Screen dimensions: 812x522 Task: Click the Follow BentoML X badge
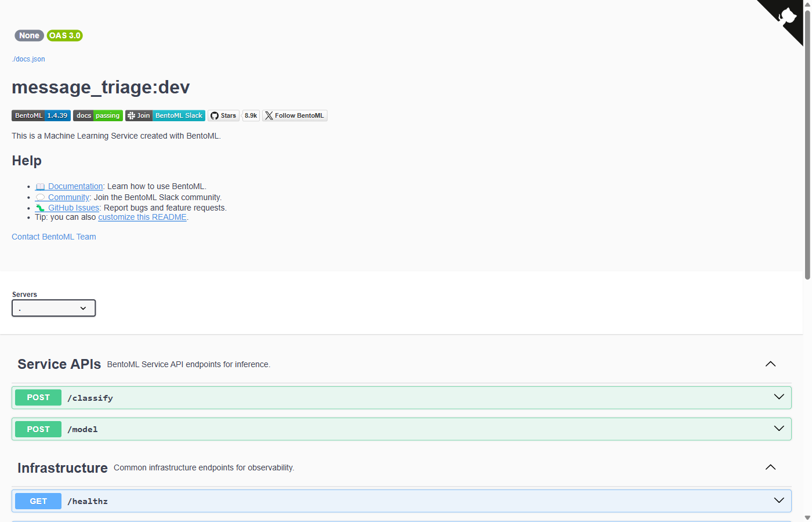[295, 115]
